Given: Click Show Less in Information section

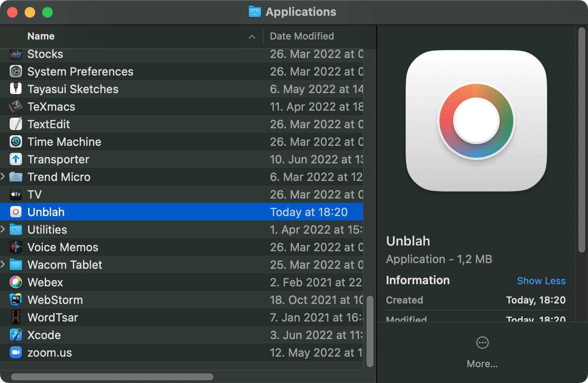Looking at the screenshot, I should point(541,281).
